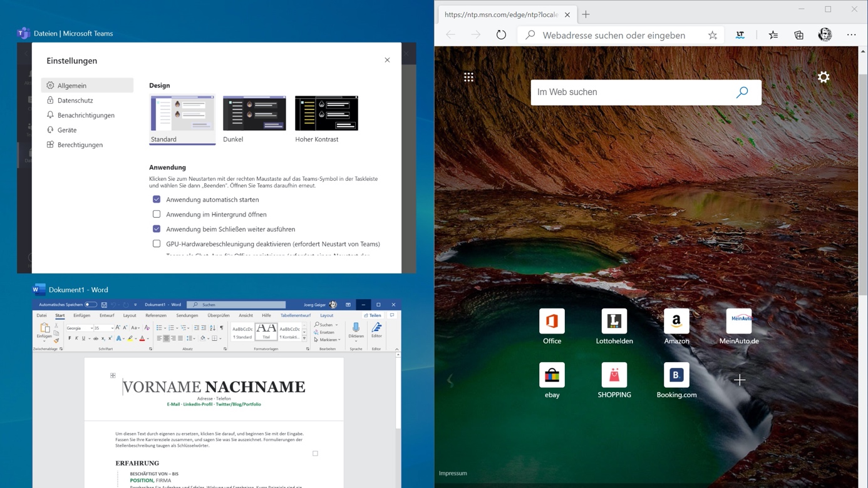The height and width of the screenshot is (488, 868).
Task: Click the Italic K button in Word
Action: 76,338
